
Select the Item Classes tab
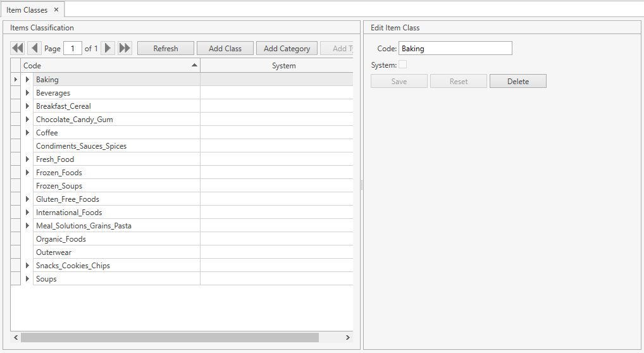click(x=27, y=9)
